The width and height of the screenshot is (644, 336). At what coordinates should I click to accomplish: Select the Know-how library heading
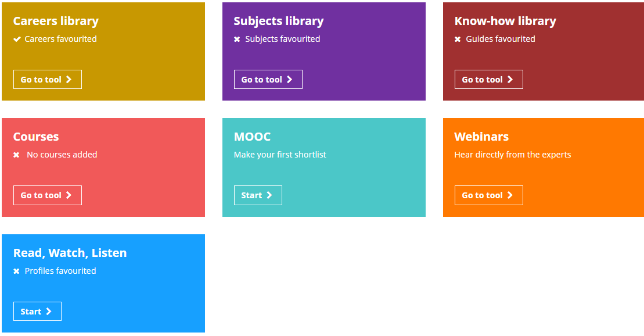(x=505, y=21)
